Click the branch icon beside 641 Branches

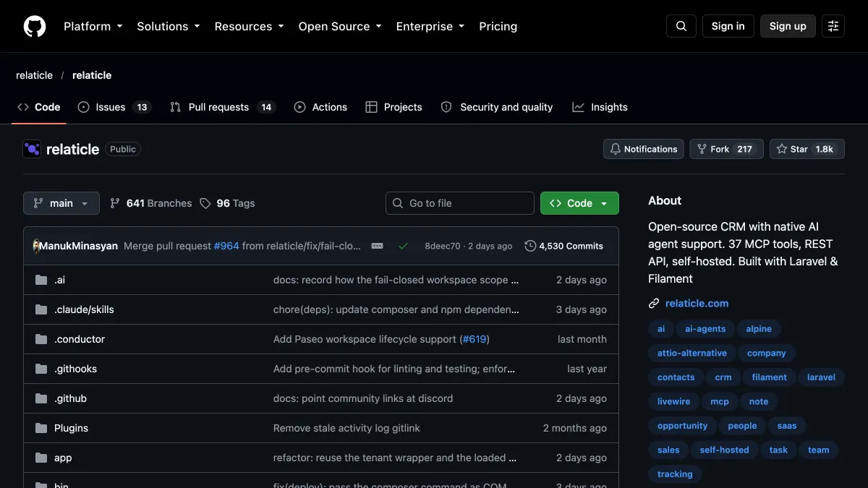pos(115,203)
